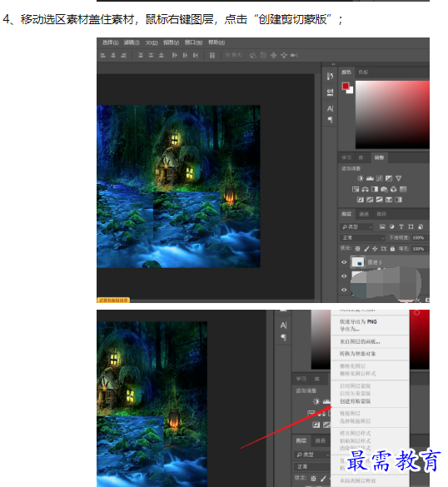Viewport: 448px width, 487px height.
Task: Add a Threshold adjustment
Action: click(380, 200)
